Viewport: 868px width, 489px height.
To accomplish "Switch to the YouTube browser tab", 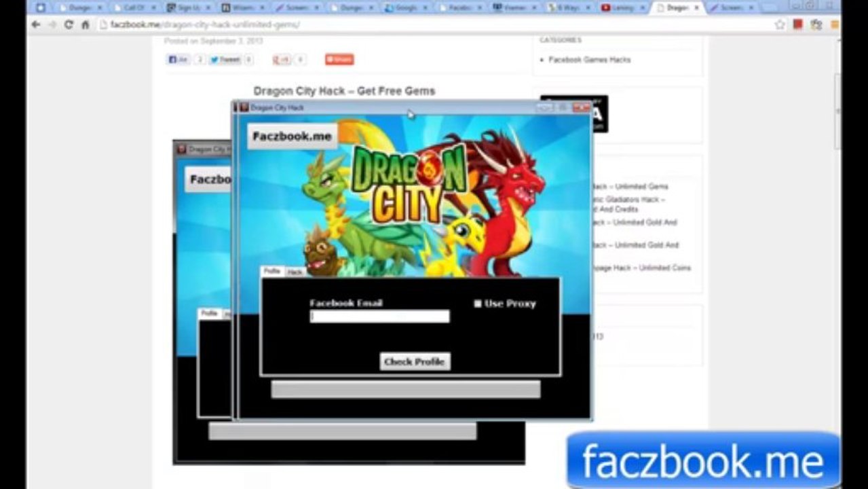I will coord(622,7).
